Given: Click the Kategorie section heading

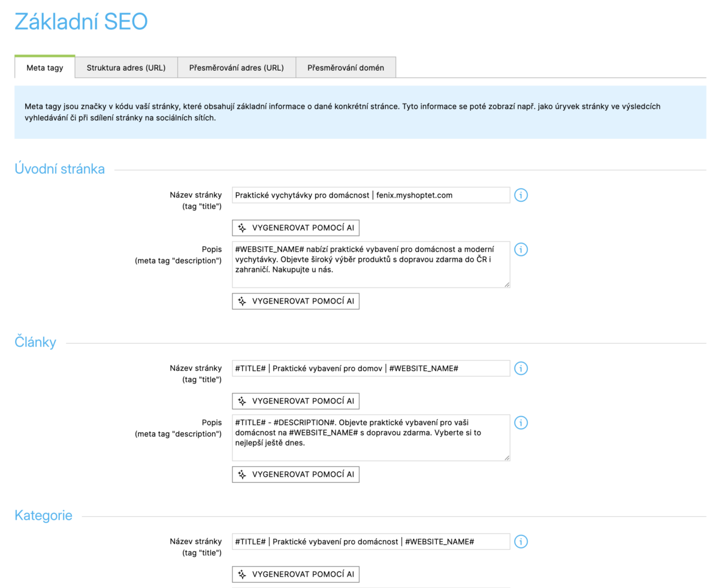Looking at the screenshot, I should coord(43,516).
